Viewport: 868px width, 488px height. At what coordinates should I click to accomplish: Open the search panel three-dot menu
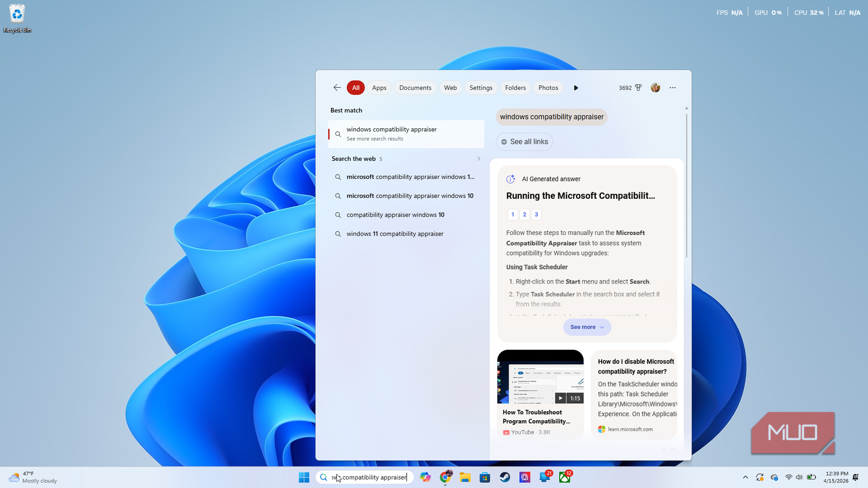pos(672,88)
